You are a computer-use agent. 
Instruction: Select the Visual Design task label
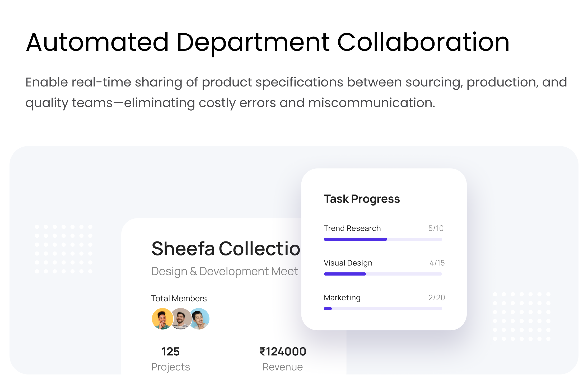348,263
